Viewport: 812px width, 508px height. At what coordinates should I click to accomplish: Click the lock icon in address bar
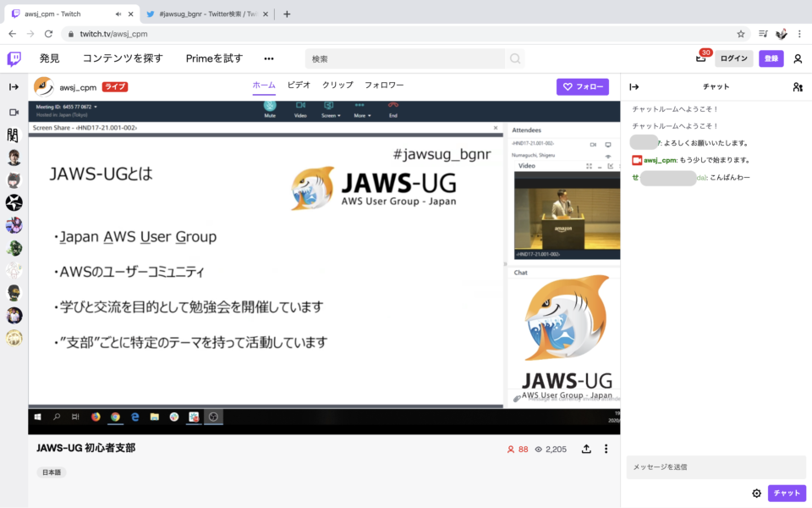(x=71, y=34)
